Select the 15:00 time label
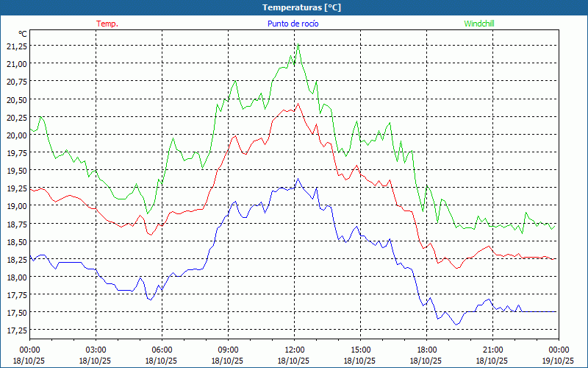This screenshot has height=368, width=588. pyautogui.click(x=360, y=350)
